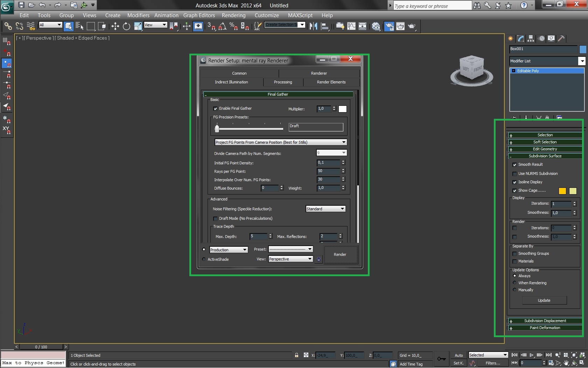Image resolution: width=588 pixels, height=368 pixels.
Task: Open the Hierarchy panel tab icon
Action: pyautogui.click(x=531, y=39)
